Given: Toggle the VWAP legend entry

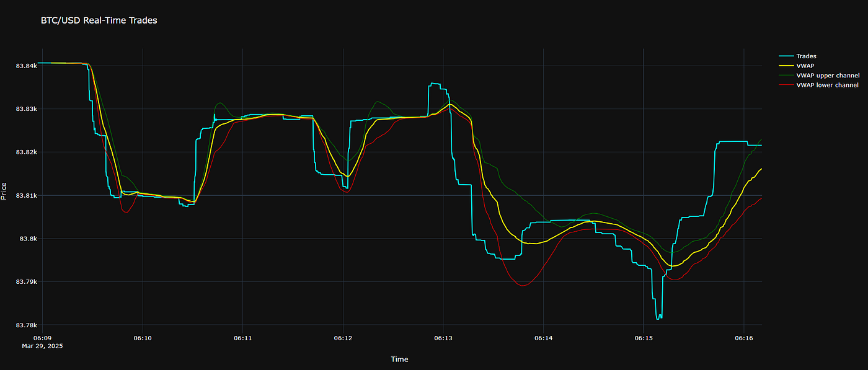Looking at the screenshot, I should pyautogui.click(x=797, y=66).
